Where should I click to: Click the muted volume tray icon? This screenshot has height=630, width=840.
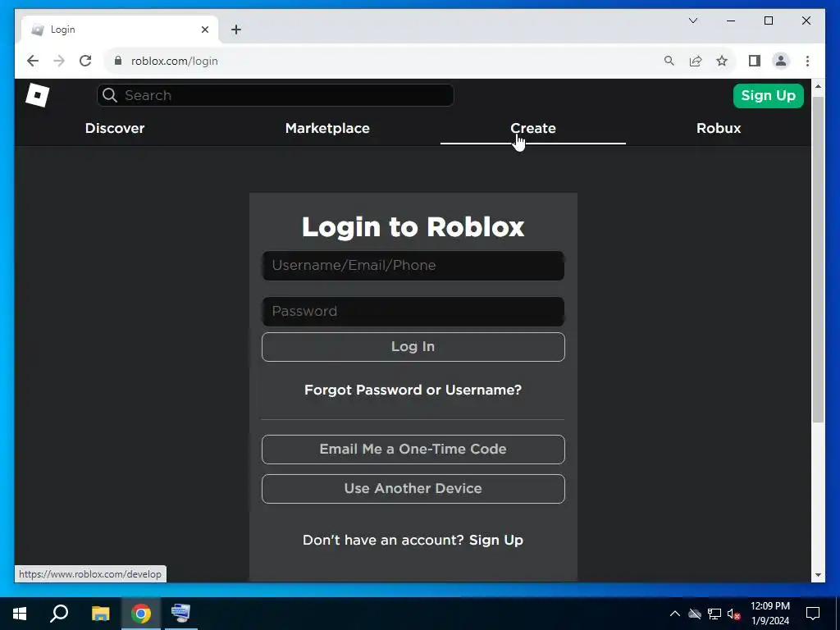(733, 614)
